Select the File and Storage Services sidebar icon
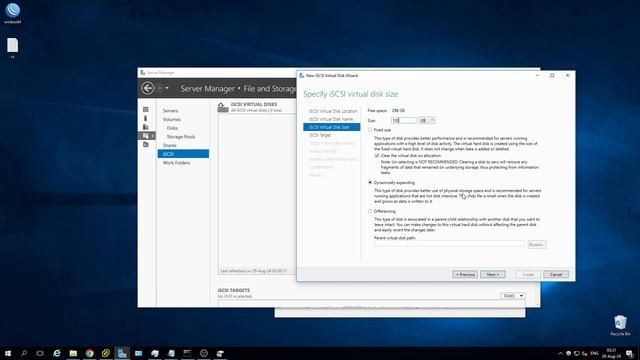 tap(146, 136)
